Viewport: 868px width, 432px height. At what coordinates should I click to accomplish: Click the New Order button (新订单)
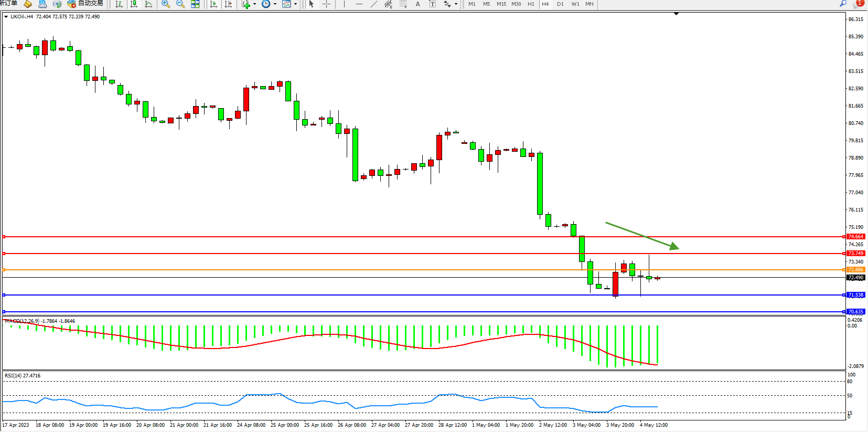(8, 4)
